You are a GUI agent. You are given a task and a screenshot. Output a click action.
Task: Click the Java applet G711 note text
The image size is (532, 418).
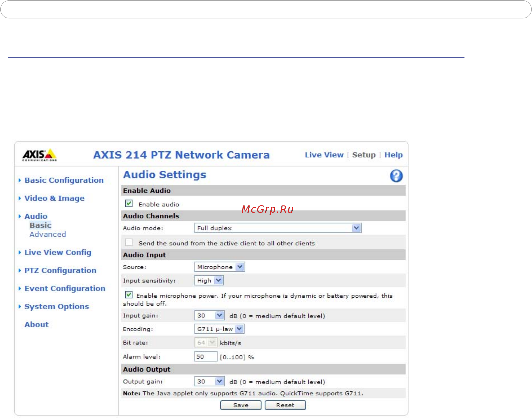243,393
